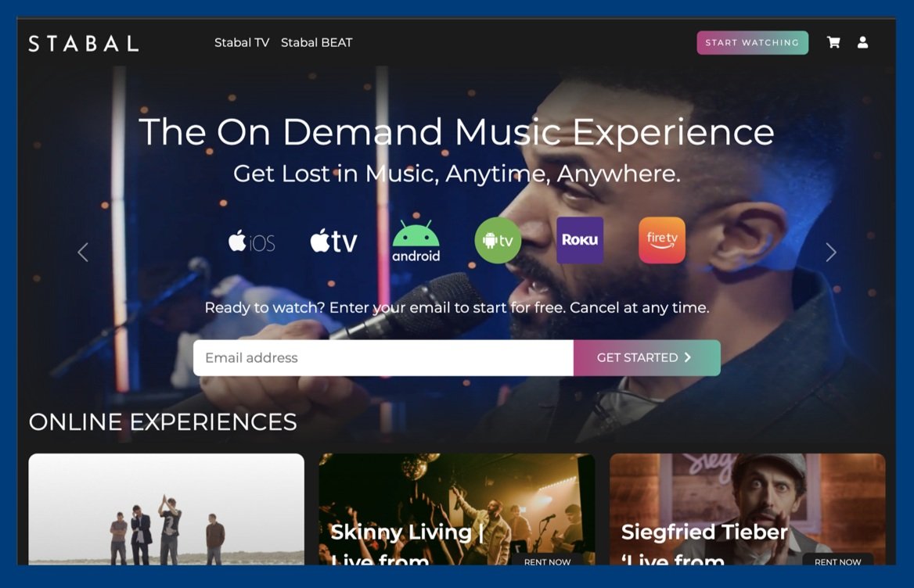Click the GET STARTED button
The height and width of the screenshot is (588, 914).
click(x=647, y=357)
